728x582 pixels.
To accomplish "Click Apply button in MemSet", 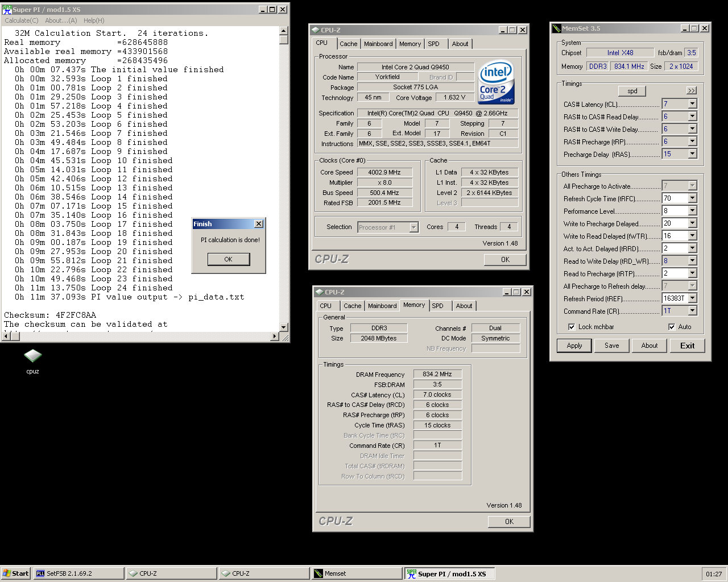I will pos(574,346).
